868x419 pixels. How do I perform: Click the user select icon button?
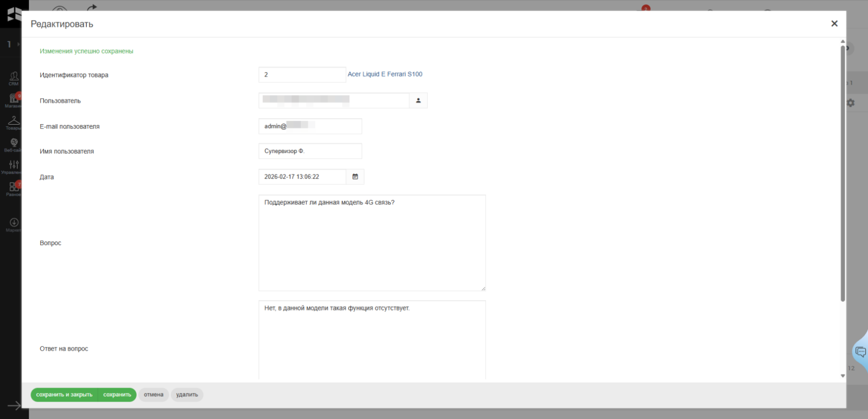click(x=418, y=100)
